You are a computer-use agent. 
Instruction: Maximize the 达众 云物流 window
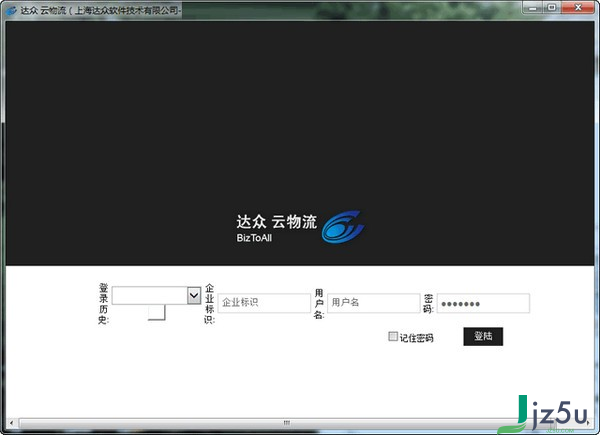click(x=552, y=7)
